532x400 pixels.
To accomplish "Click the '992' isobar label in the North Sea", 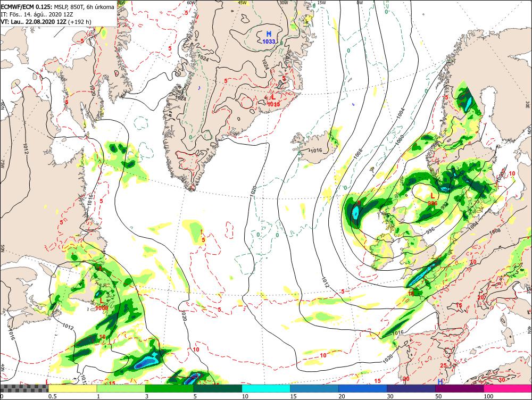I will coord(444,205).
